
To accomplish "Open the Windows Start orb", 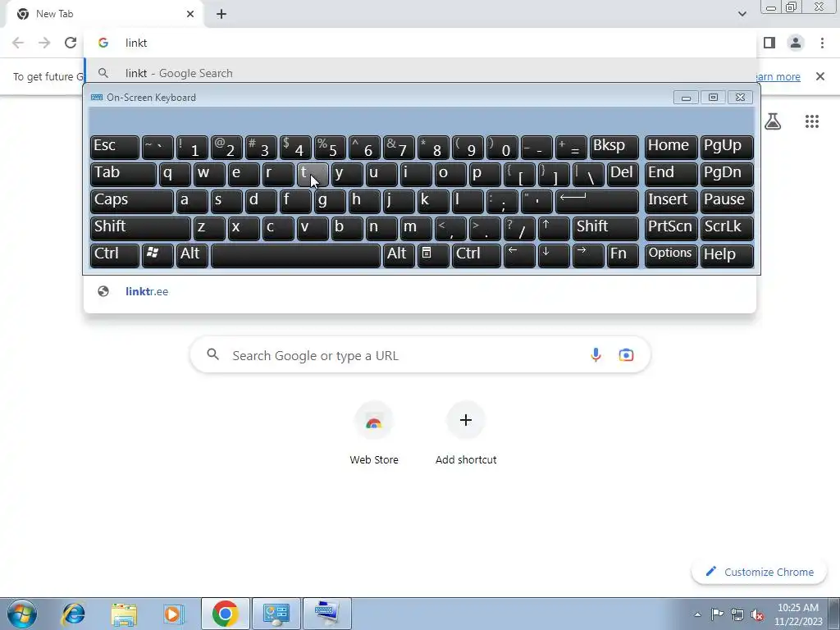I will tap(22, 614).
